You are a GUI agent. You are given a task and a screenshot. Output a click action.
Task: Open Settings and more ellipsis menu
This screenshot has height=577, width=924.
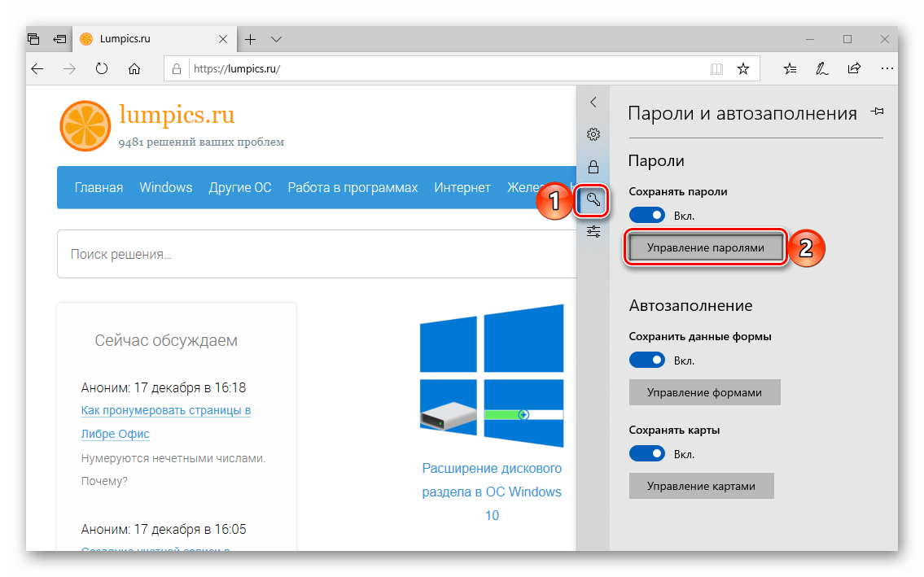[x=887, y=69]
